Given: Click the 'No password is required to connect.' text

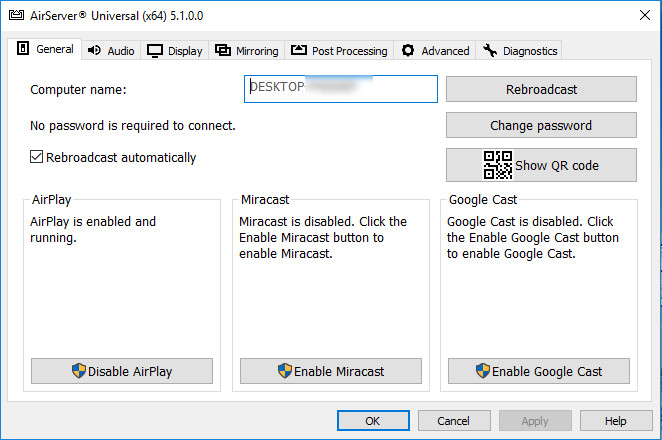Looking at the screenshot, I should pos(133,125).
